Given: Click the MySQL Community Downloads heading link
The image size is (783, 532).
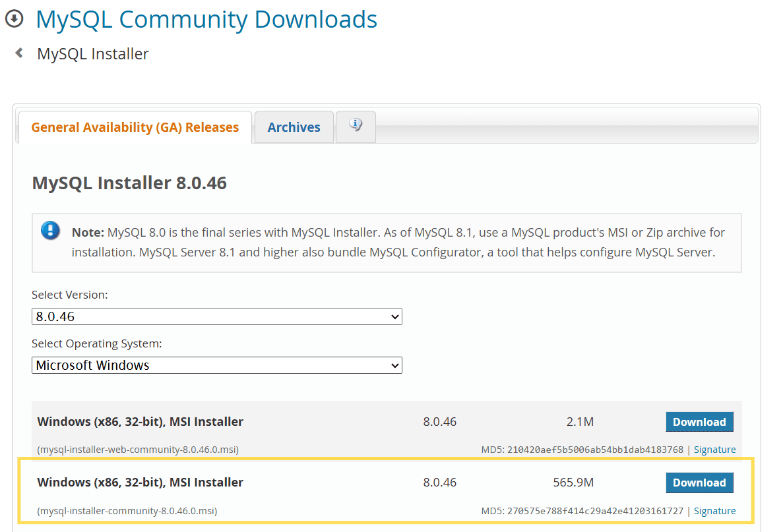Looking at the screenshot, I should click(x=206, y=20).
